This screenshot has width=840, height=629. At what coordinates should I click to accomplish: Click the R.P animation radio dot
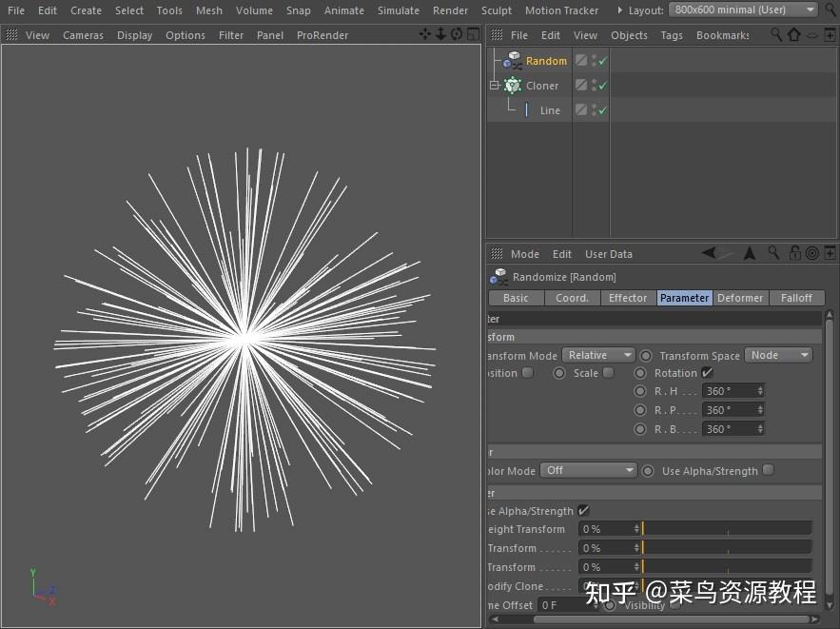pos(639,410)
